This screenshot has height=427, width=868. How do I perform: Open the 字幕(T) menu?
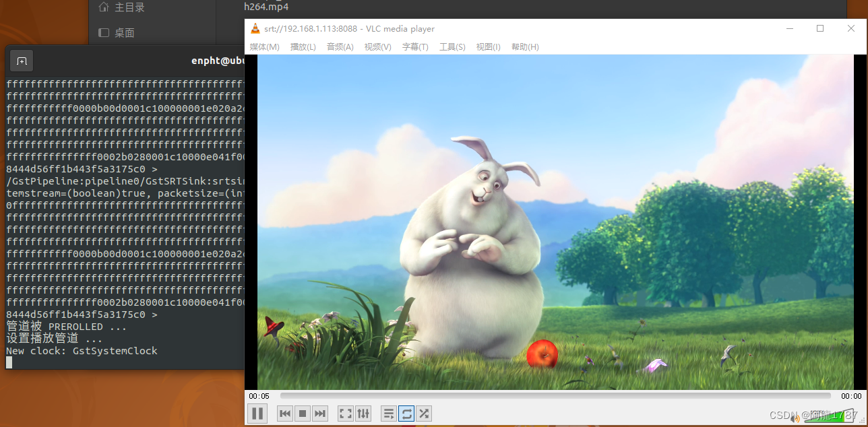point(415,47)
